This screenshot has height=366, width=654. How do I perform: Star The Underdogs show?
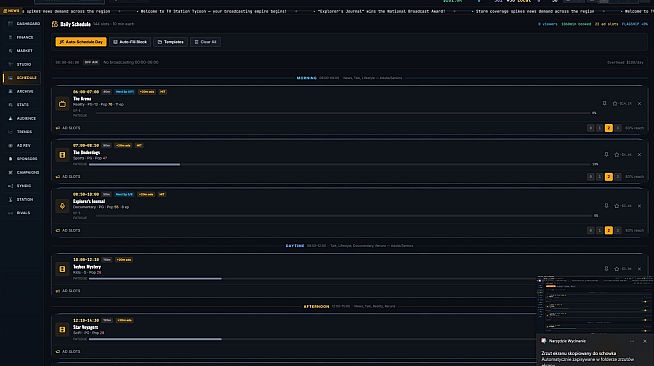tap(616, 155)
